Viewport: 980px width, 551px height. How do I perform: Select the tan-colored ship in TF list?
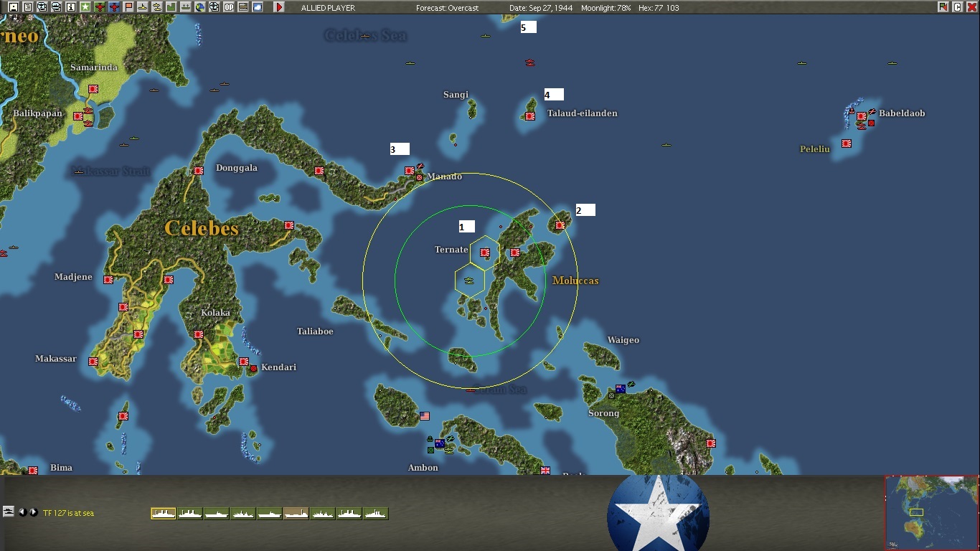(x=296, y=513)
